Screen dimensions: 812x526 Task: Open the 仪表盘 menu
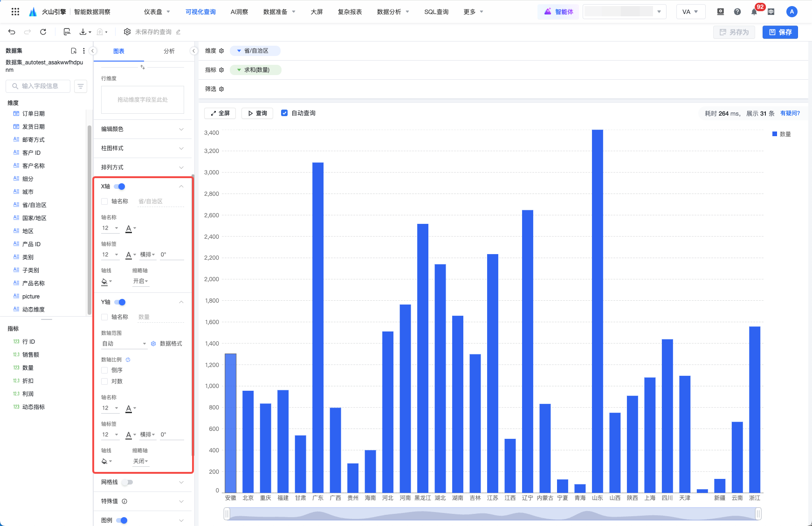point(157,12)
